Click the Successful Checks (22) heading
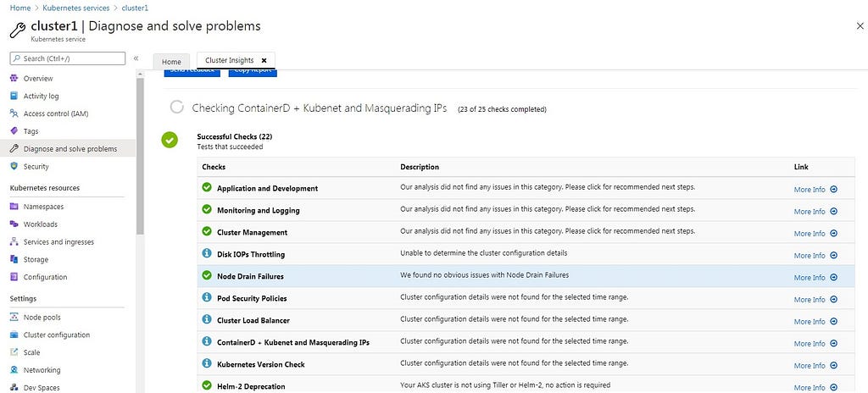The height and width of the screenshot is (393, 868). (235, 136)
